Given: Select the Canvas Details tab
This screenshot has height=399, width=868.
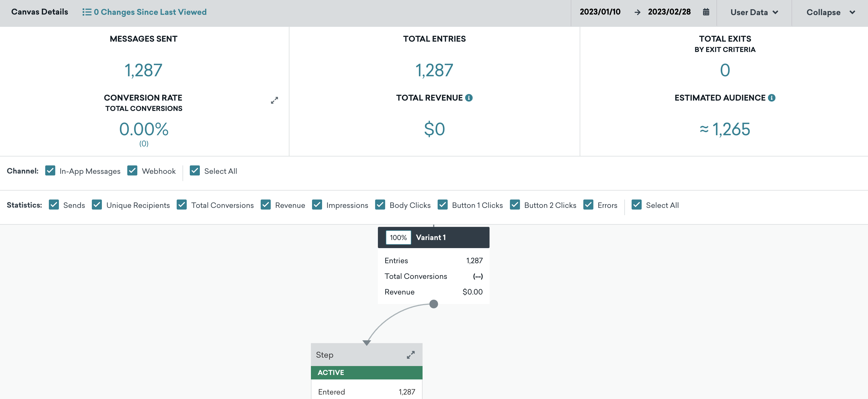Looking at the screenshot, I should pos(39,12).
